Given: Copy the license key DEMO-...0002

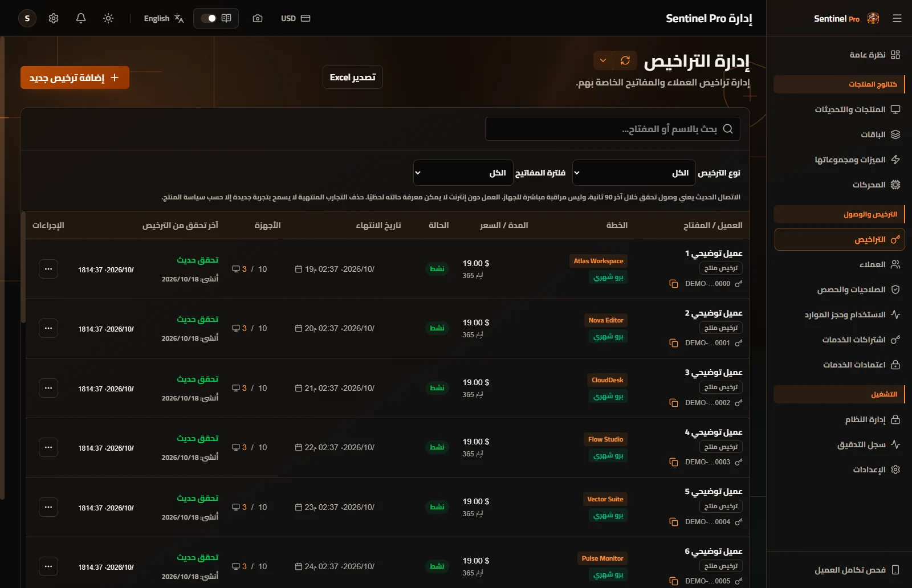Looking at the screenshot, I should [x=674, y=403].
